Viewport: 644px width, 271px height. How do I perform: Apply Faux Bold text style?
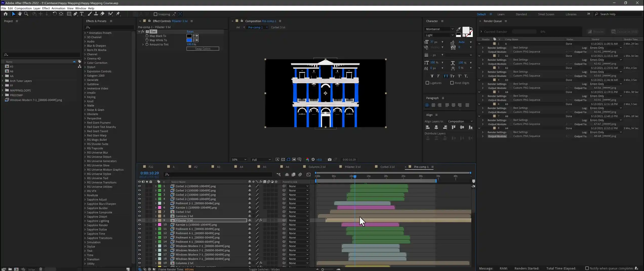pos(432,76)
